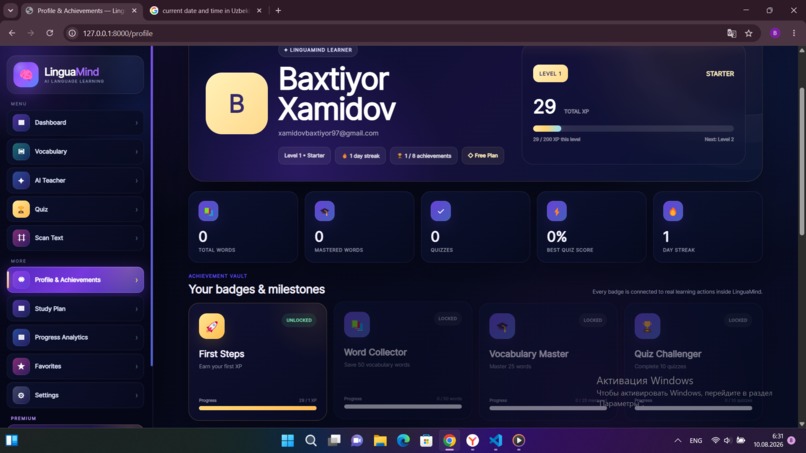The width and height of the screenshot is (806, 453).
Task: Click the page vertical scrollbar
Action: tap(801, 162)
